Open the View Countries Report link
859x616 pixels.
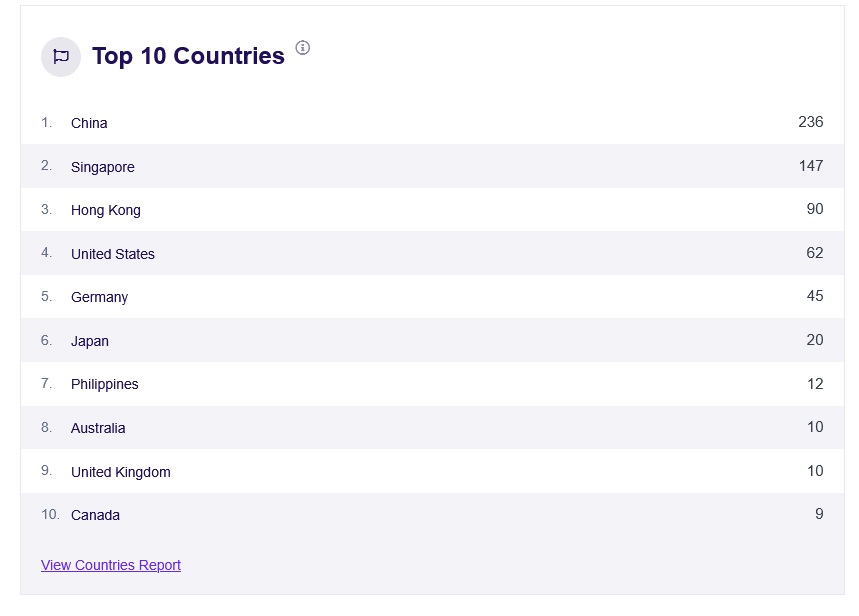[x=111, y=565]
